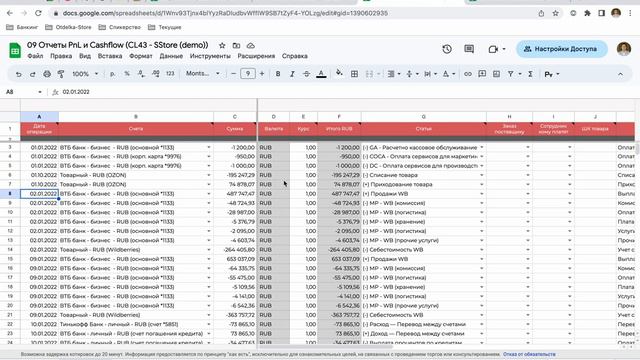Undo the last action

pos(18,74)
